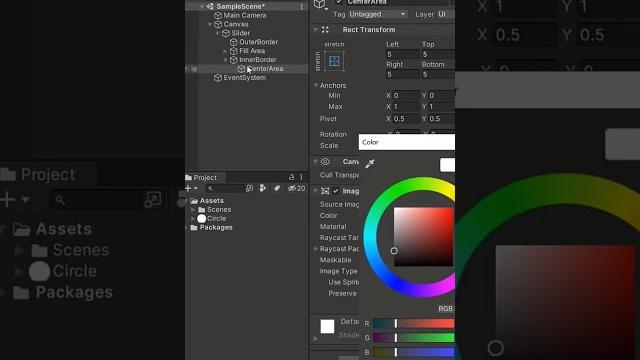Click the Image component icon in Inspector

coord(325,191)
